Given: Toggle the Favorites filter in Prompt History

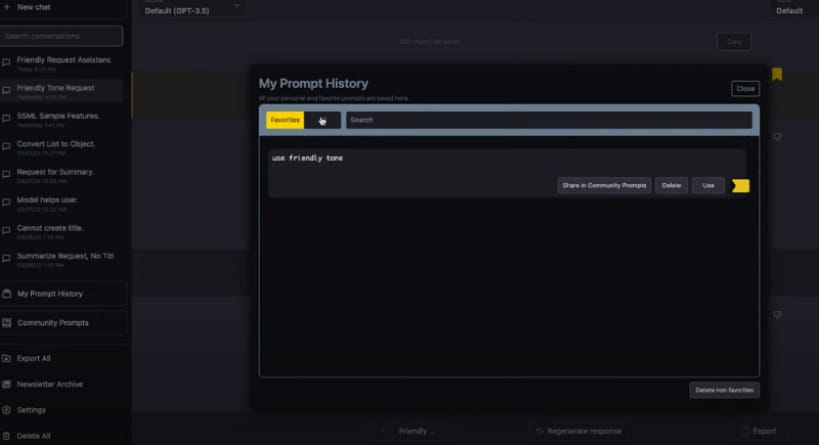Looking at the screenshot, I should coord(285,120).
